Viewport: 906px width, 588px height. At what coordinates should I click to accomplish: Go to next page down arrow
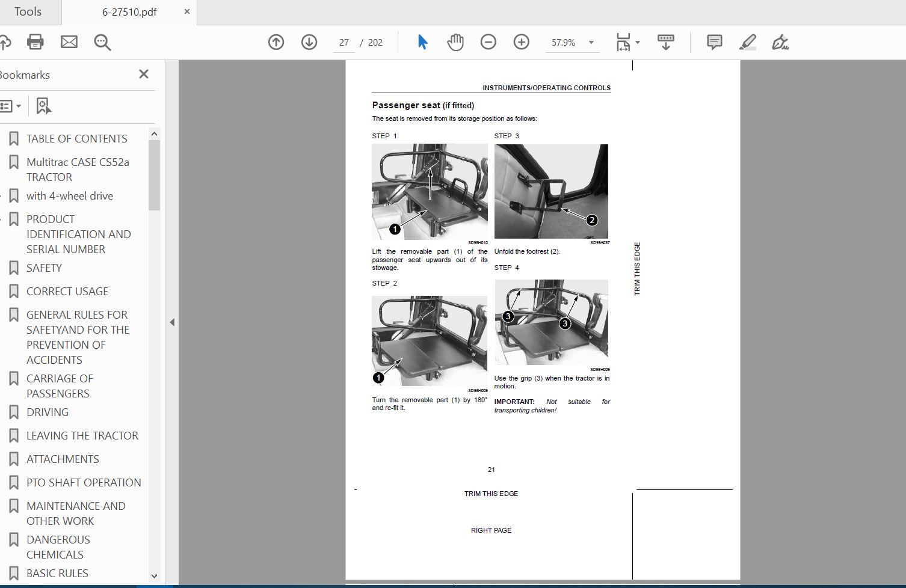coord(309,42)
